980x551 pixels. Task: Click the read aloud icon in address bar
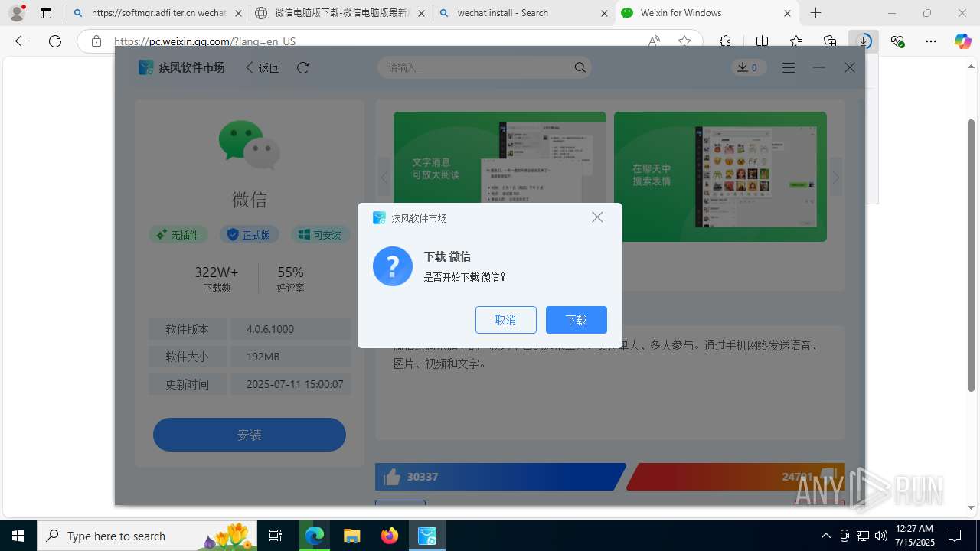(654, 41)
